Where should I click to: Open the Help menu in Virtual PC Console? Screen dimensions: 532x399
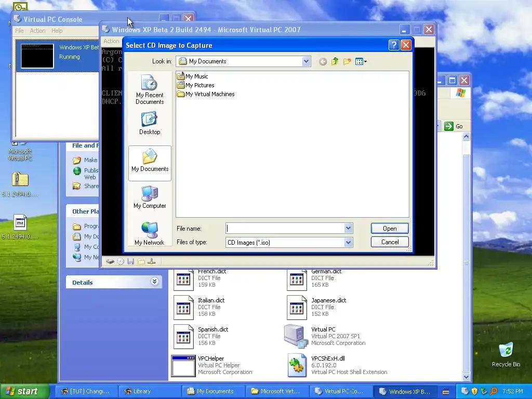[57, 31]
